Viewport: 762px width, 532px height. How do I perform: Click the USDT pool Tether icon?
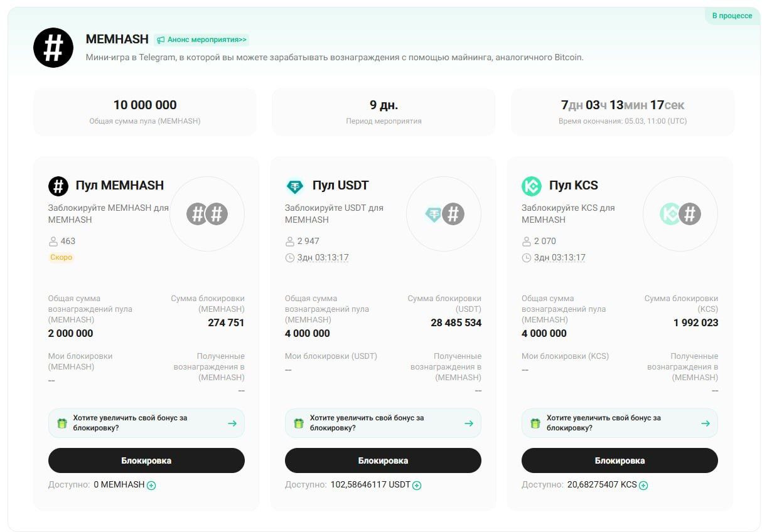pos(294,186)
